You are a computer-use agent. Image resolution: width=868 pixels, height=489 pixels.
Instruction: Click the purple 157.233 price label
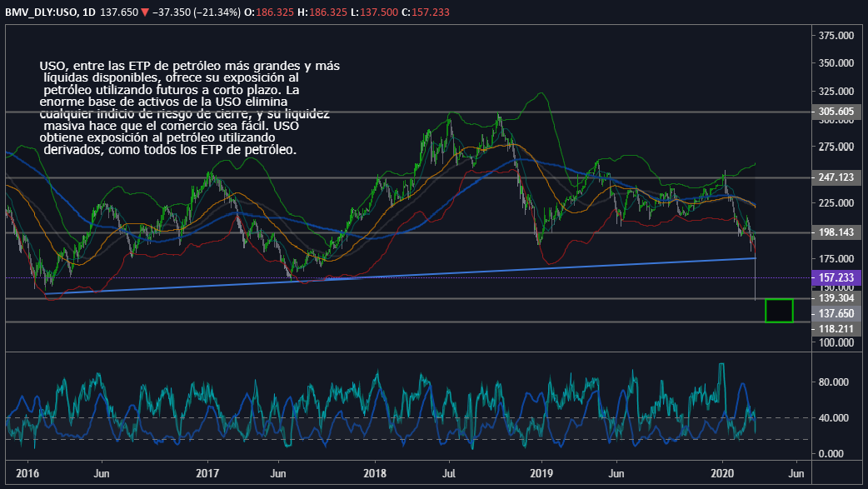[x=835, y=277]
